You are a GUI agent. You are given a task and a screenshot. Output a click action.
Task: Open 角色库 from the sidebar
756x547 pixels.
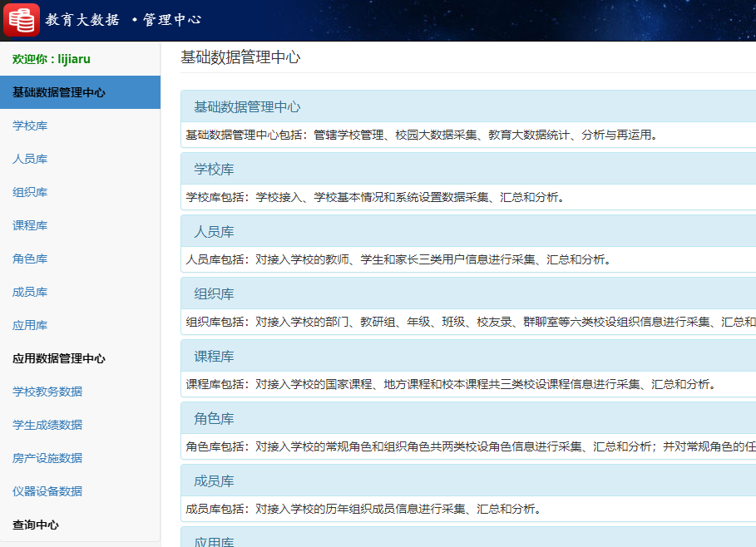29,259
